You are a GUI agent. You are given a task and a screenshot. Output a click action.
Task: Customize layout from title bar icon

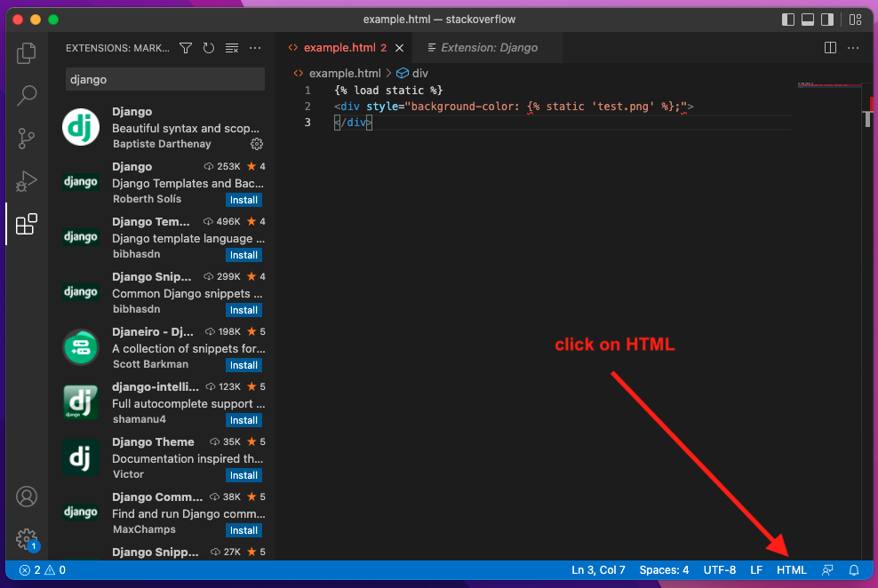855,20
